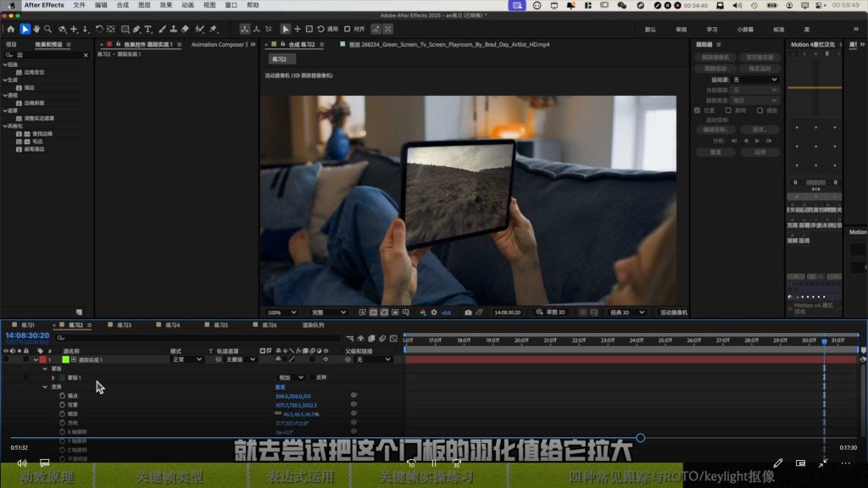This screenshot has height=488, width=868.
Task: Select the Hand tool in toolbar
Action: tap(36, 29)
